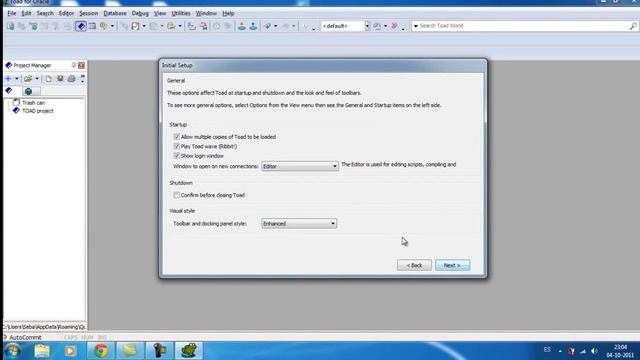Open Windows Explorer from the taskbar
Image resolution: width=640 pixels, height=360 pixels.
tap(42, 351)
